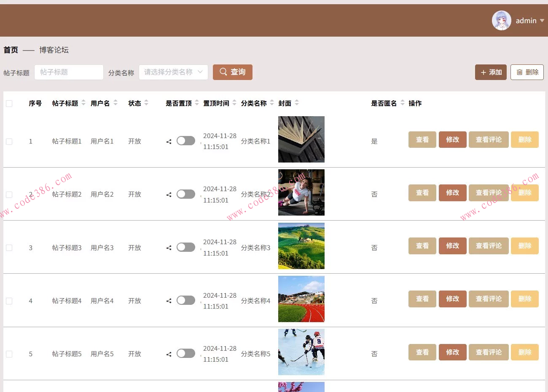Screen dimensions: 548x392
Task: Check the row checkbox for 帖子标题2
Action: (9, 194)
